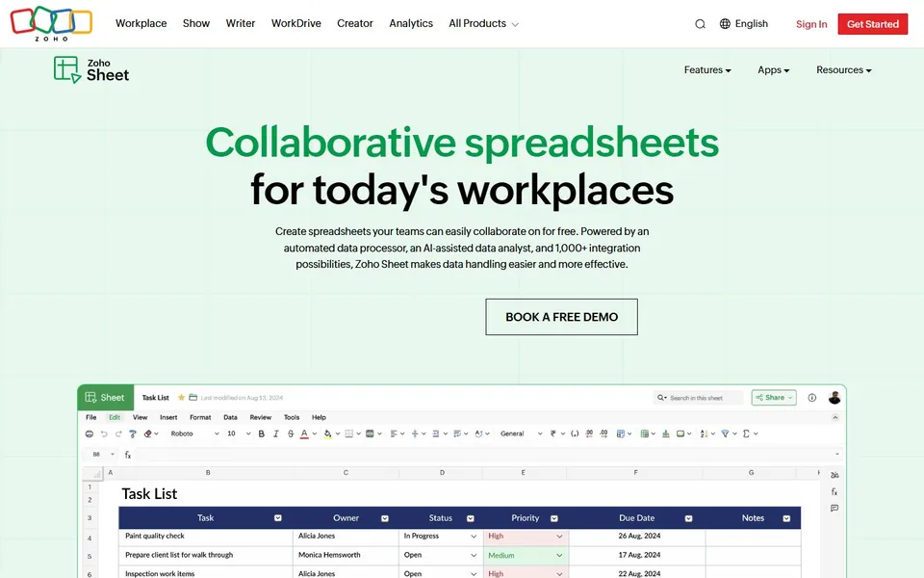Screen dimensions: 924x578
Task: Open the Medium priority dropdown
Action: pyautogui.click(x=559, y=555)
